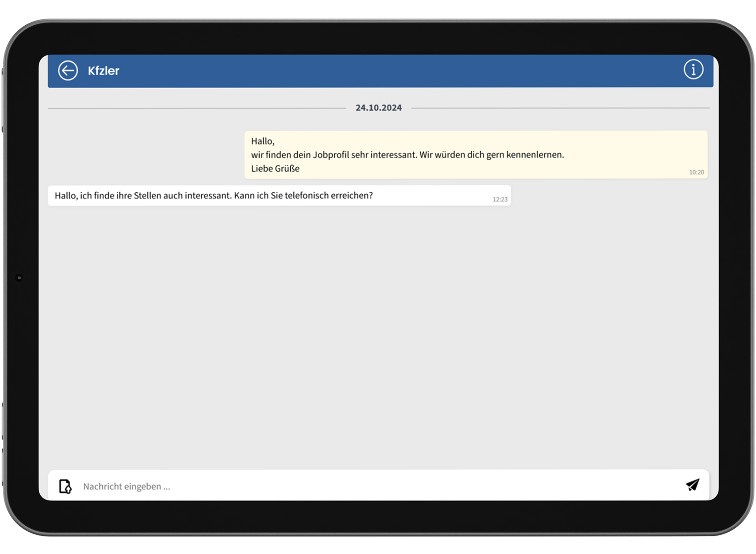756x554 pixels.
Task: Click the 12:23 message timestamp
Action: 500,199
